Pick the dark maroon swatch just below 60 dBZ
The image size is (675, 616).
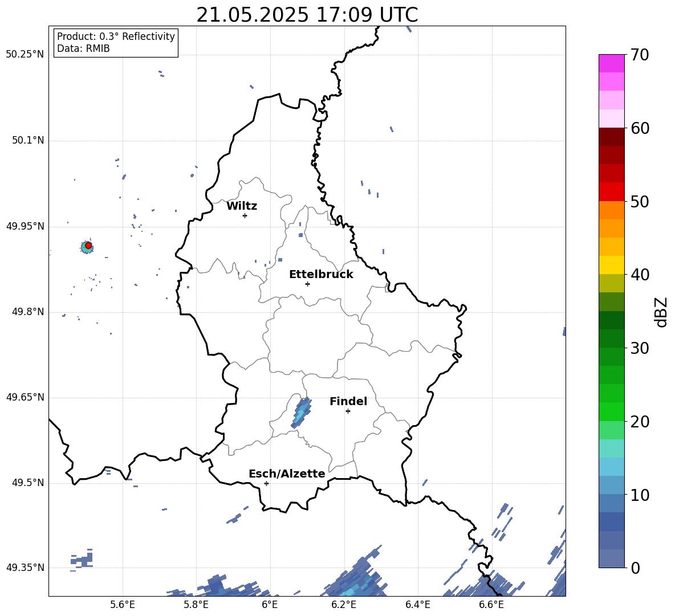(611, 137)
